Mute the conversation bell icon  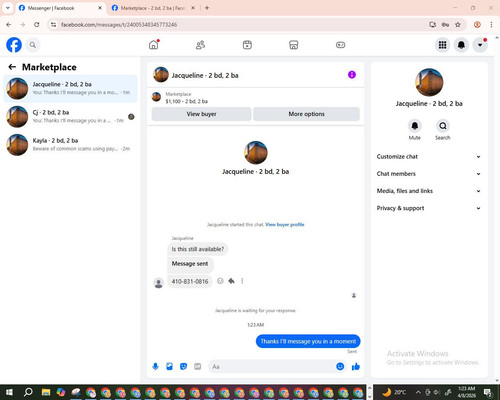click(x=415, y=126)
